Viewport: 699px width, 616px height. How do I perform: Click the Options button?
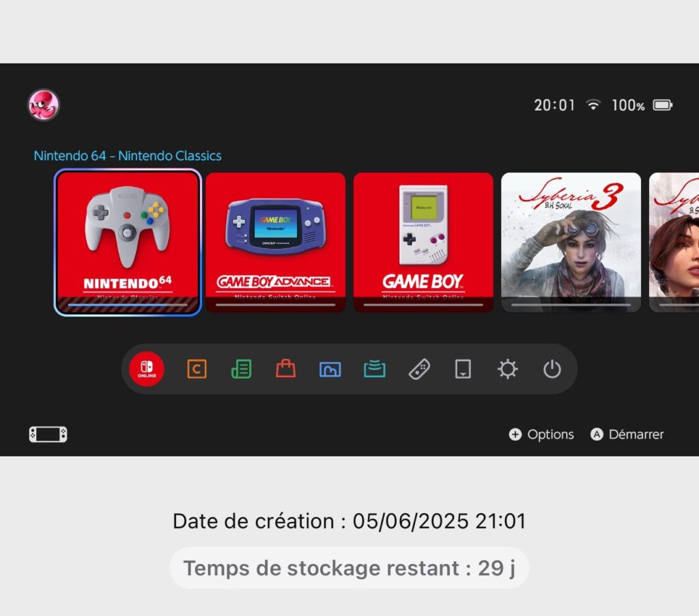tap(541, 435)
